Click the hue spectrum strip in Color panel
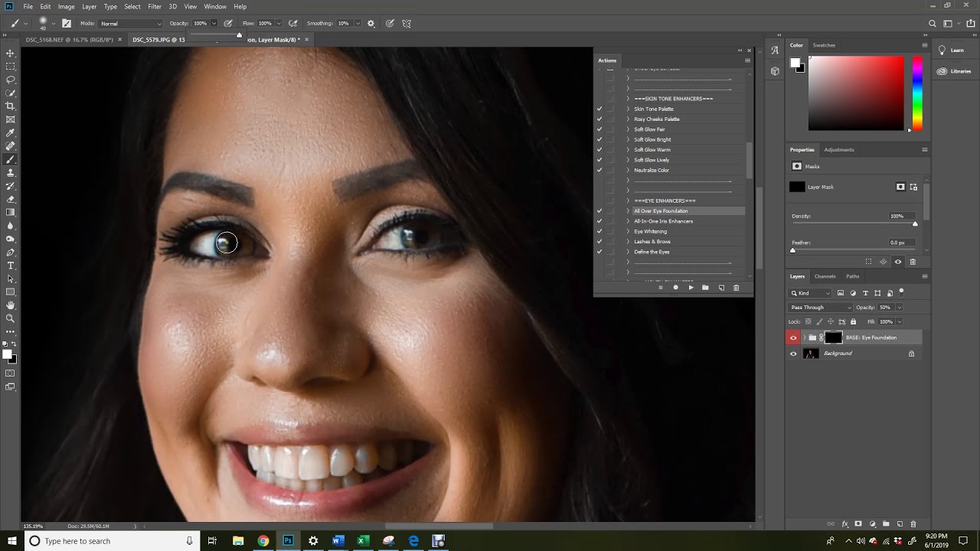 [x=917, y=93]
